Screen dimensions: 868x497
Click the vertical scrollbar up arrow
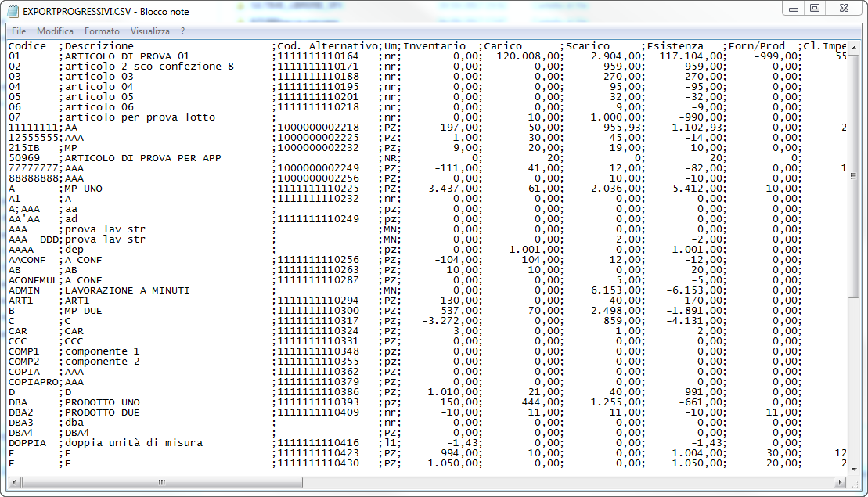coord(854,46)
